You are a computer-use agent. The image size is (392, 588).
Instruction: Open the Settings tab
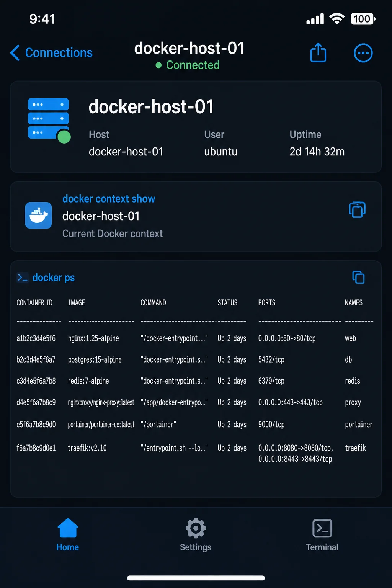click(x=196, y=535)
